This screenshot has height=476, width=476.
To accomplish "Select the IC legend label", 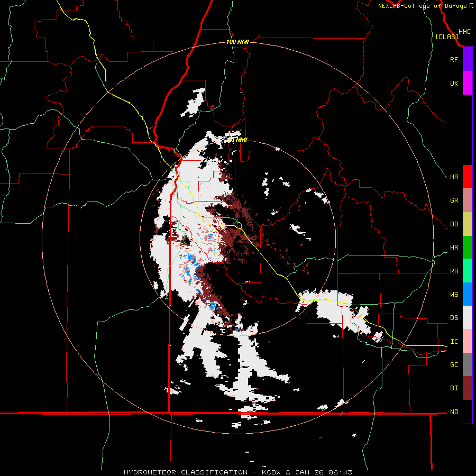I will pos(454,342).
